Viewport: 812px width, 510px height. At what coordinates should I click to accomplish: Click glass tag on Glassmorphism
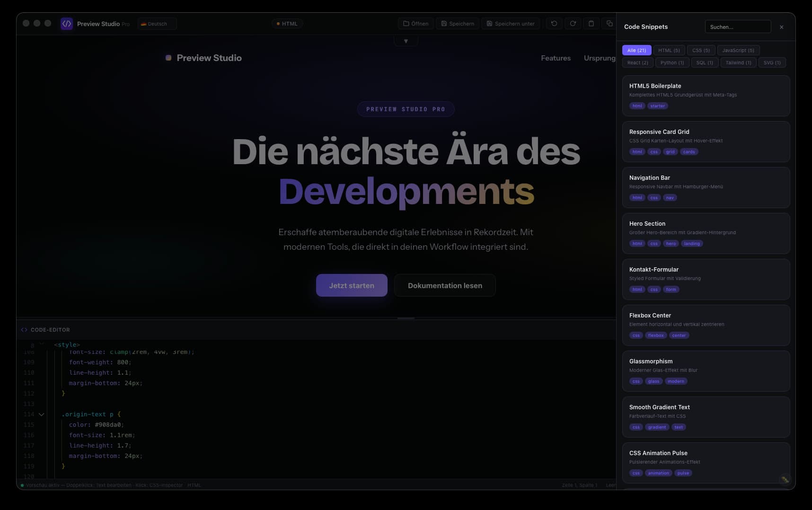click(653, 381)
